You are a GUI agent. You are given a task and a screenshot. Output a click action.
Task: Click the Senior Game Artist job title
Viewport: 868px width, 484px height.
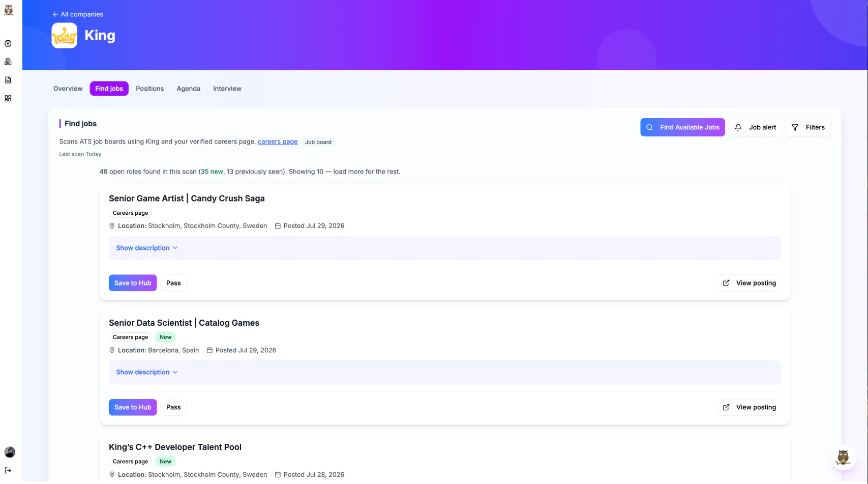[187, 198]
